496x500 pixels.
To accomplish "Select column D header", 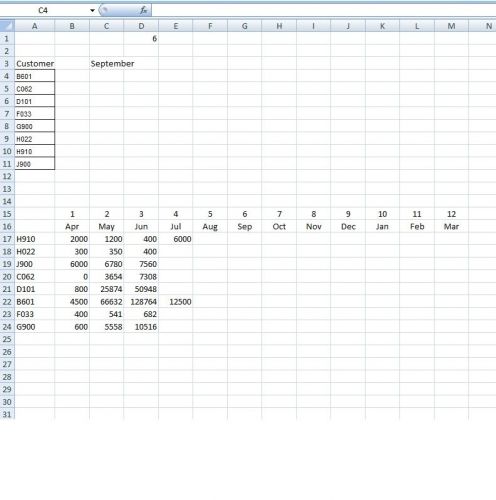I will 141,26.
